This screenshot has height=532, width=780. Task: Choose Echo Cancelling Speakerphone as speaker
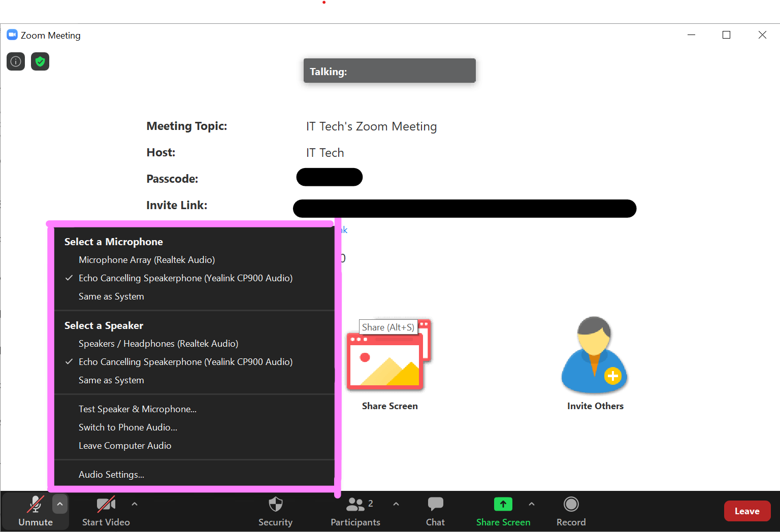click(x=194, y=362)
